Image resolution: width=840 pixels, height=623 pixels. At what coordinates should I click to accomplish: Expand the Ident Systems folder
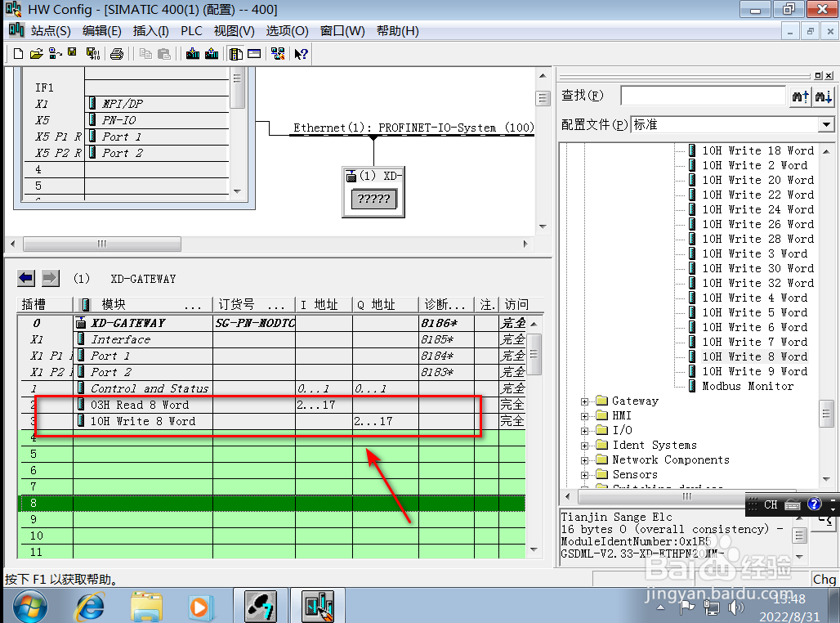point(584,446)
